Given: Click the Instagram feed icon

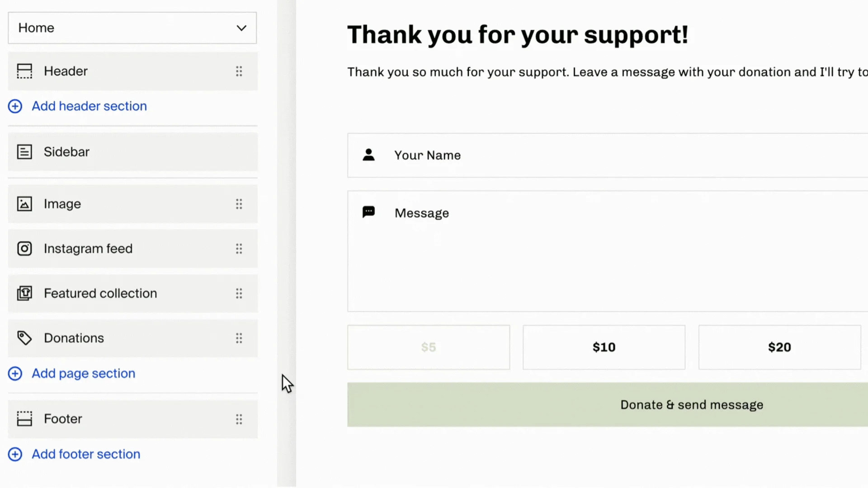Looking at the screenshot, I should tap(24, 249).
